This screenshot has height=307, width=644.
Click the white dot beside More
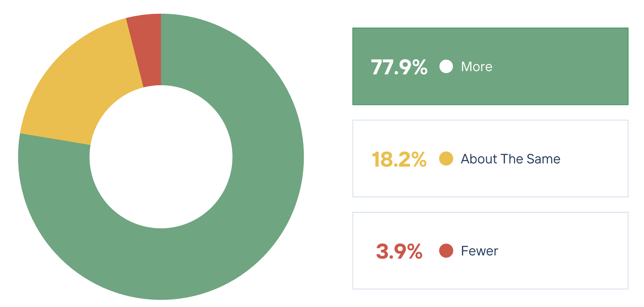[x=446, y=67]
